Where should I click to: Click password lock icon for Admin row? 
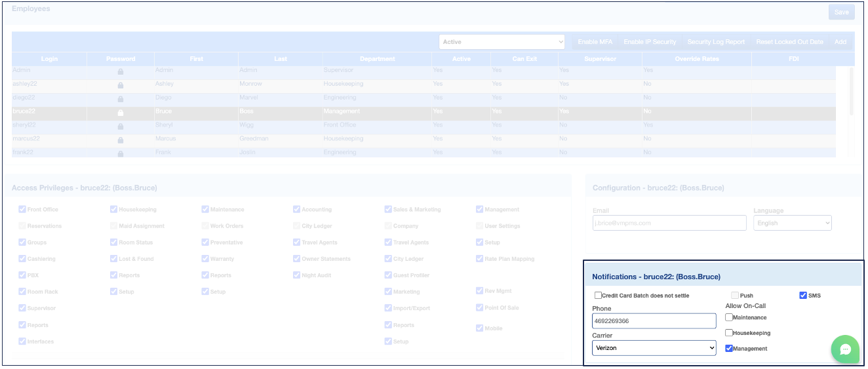click(x=121, y=71)
